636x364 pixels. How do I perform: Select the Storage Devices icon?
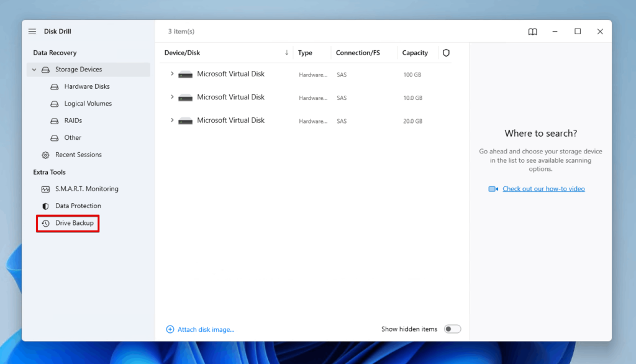pyautogui.click(x=46, y=70)
